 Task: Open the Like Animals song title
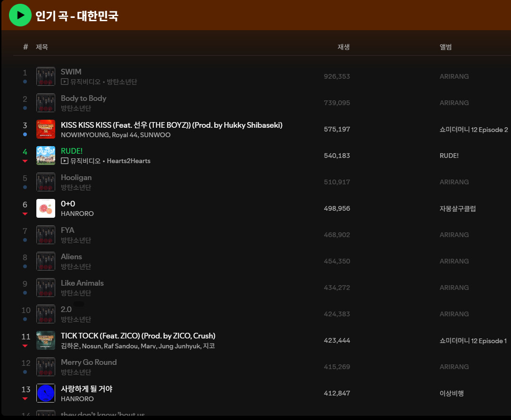[82, 283]
